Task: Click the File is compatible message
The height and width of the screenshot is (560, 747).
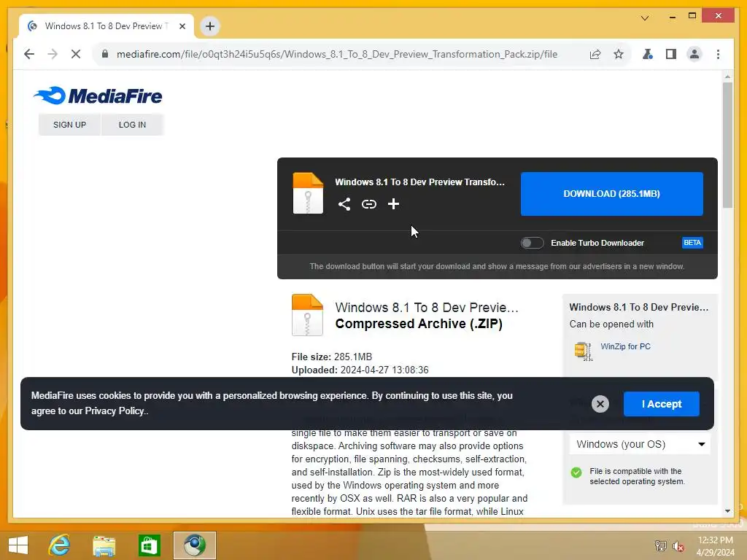Action: (637, 476)
